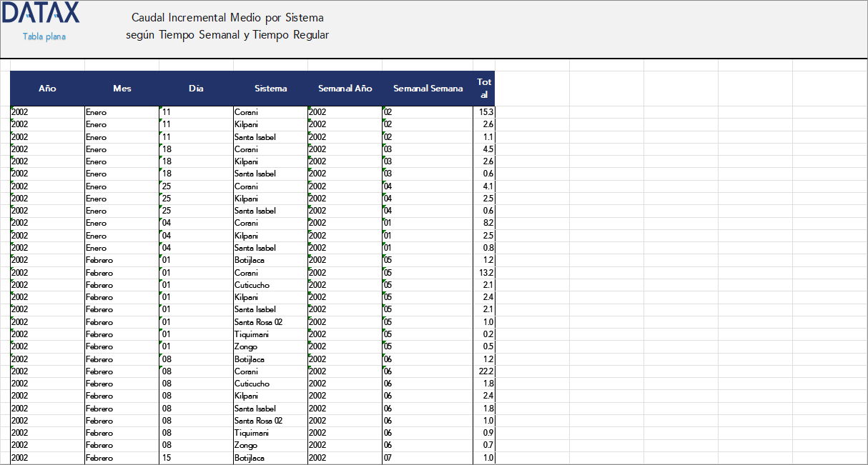Select the cell with total 22.2
868x465 pixels.
pyautogui.click(x=484, y=371)
